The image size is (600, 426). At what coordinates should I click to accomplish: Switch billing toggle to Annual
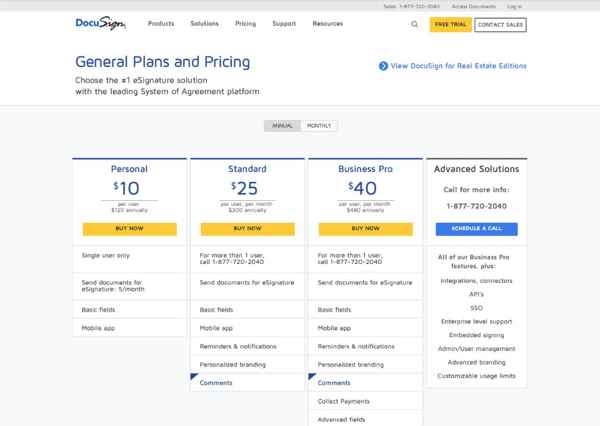click(283, 126)
